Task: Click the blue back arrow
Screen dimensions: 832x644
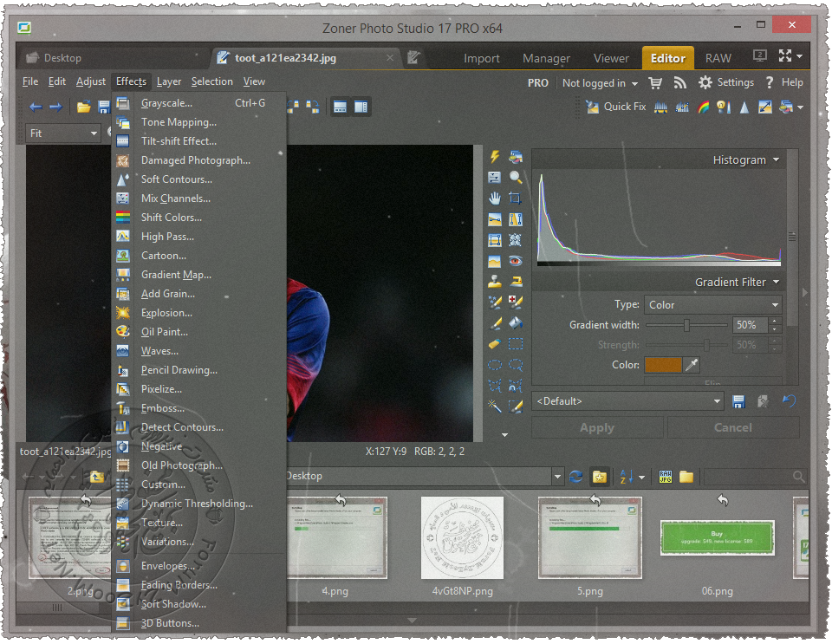Action: [x=36, y=107]
